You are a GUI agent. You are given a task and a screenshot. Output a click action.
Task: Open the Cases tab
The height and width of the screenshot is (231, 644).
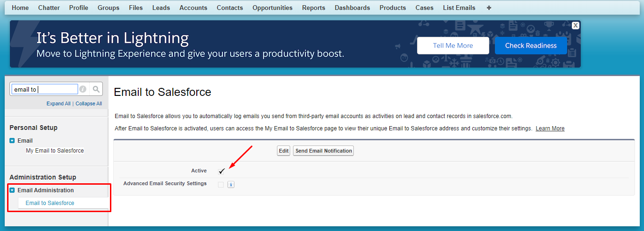(425, 8)
